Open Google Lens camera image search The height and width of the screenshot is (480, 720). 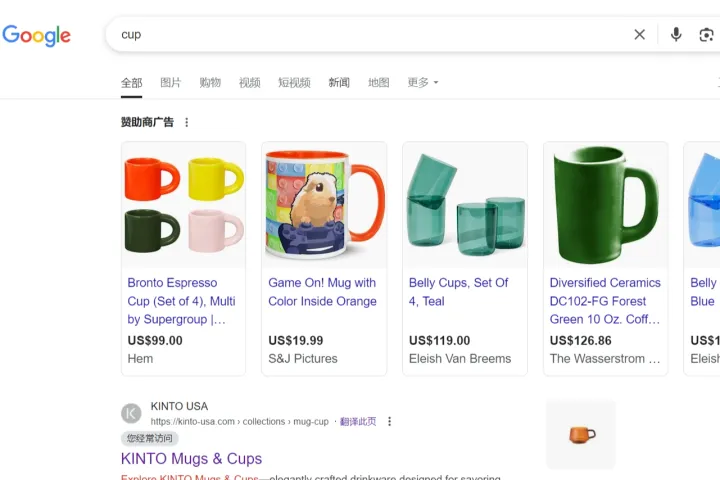(x=706, y=34)
